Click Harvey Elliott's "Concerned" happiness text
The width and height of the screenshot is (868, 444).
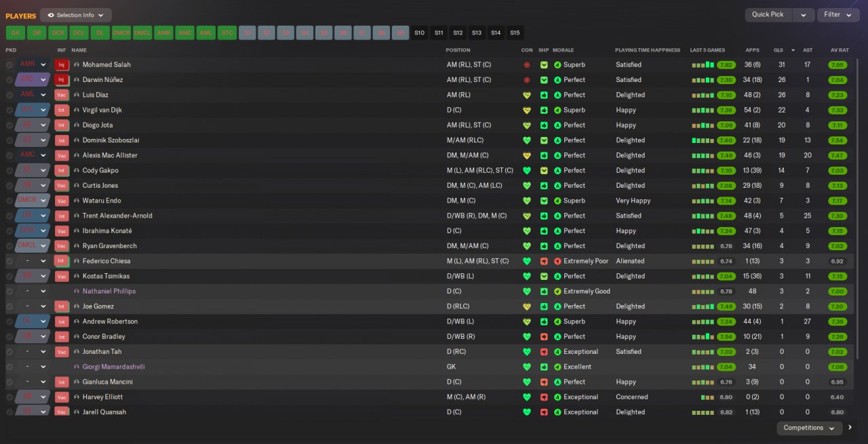point(632,397)
